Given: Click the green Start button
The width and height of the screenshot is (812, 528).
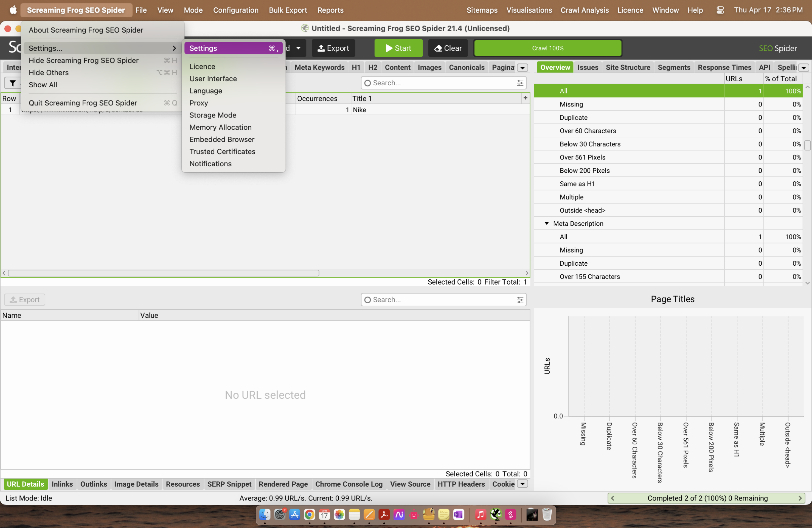Looking at the screenshot, I should pyautogui.click(x=398, y=48).
